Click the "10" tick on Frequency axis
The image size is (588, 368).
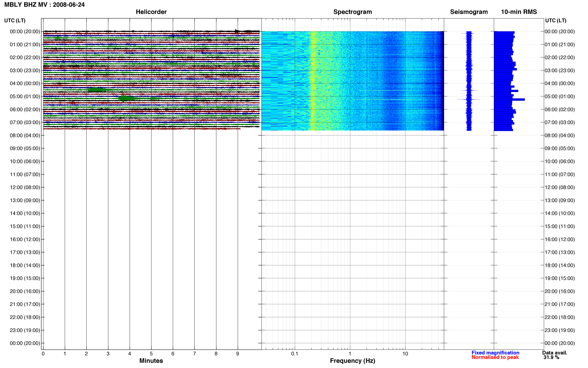405,354
